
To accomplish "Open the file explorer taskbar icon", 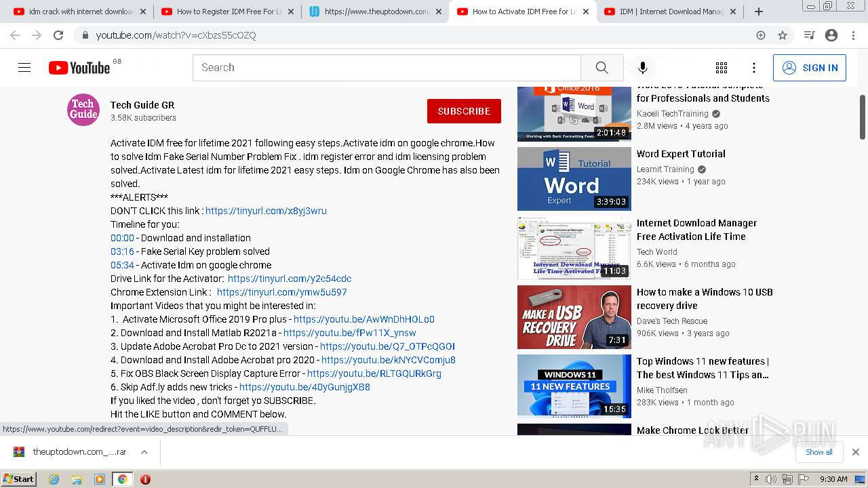I will [77, 479].
